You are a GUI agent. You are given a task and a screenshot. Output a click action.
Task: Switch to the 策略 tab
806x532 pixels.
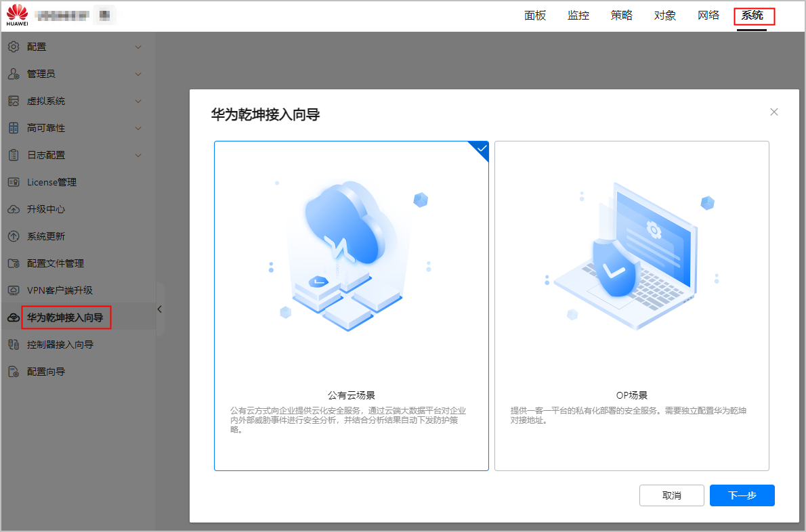(x=622, y=16)
